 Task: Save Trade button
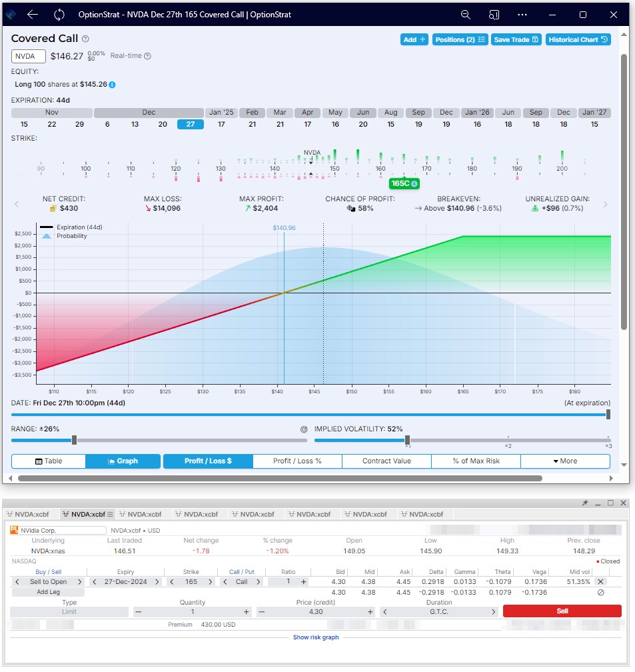516,39
